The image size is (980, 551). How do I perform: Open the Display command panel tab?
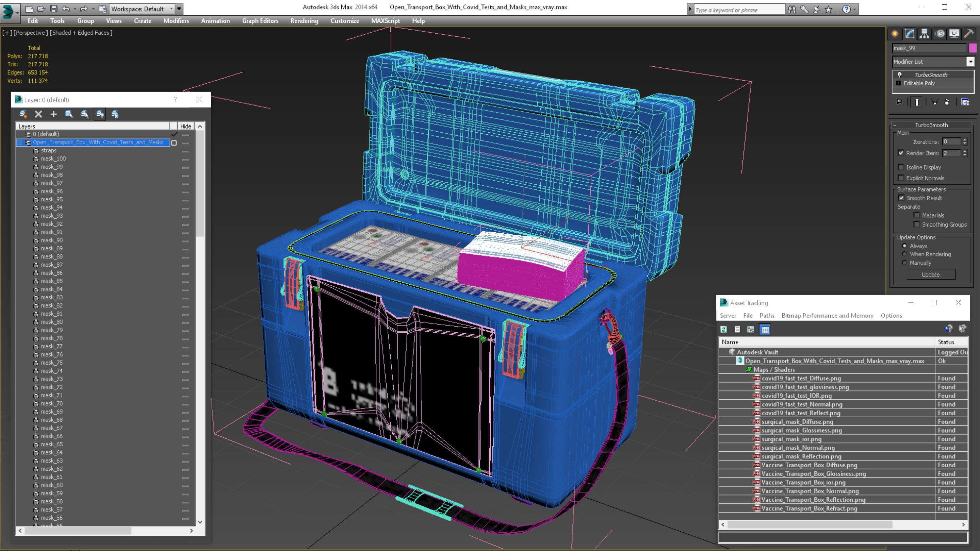pos(954,34)
